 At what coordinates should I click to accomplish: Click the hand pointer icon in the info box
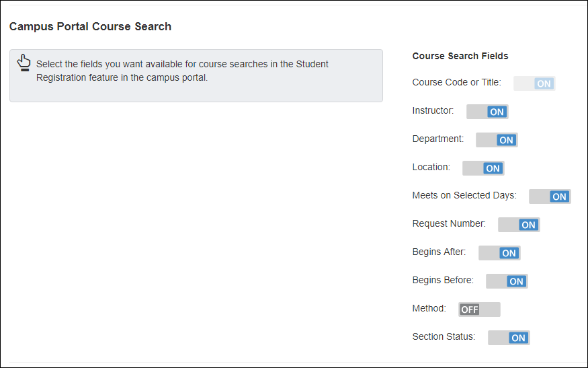point(24,63)
